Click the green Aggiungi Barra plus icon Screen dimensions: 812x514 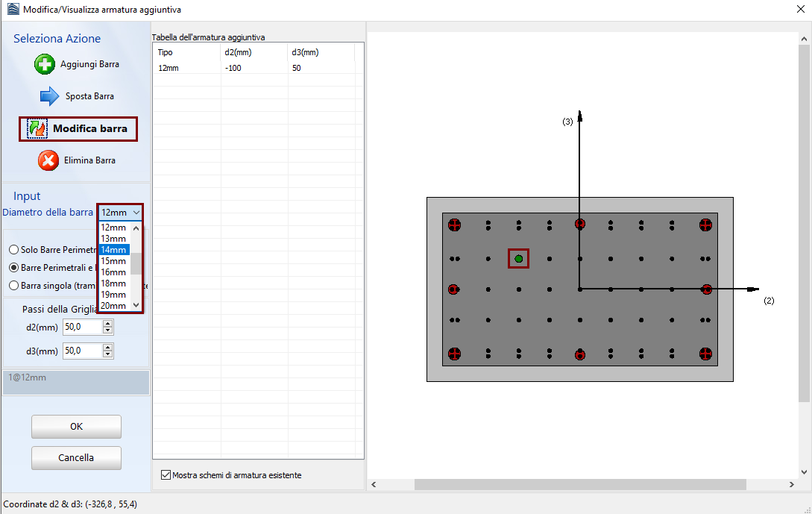point(45,64)
